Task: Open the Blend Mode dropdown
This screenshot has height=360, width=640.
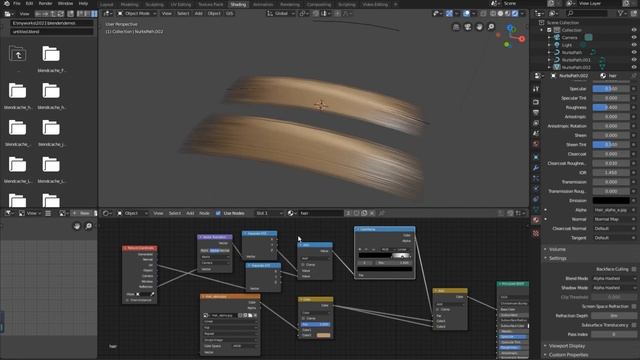Action: tap(614, 278)
